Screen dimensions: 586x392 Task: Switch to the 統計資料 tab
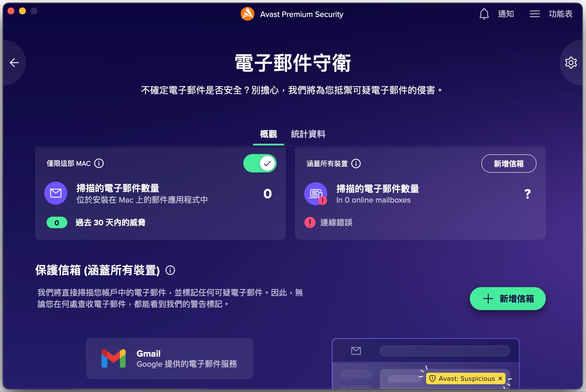(x=308, y=134)
